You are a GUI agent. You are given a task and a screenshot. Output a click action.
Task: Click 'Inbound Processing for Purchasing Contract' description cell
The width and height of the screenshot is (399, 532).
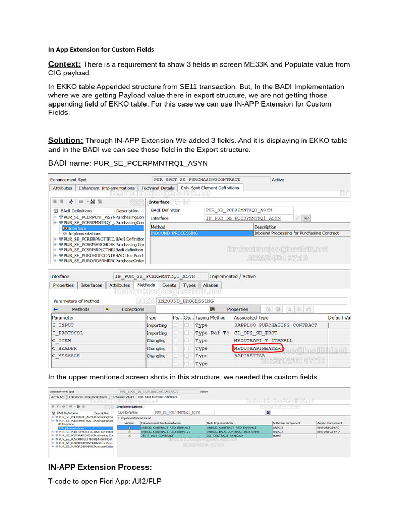(302, 233)
